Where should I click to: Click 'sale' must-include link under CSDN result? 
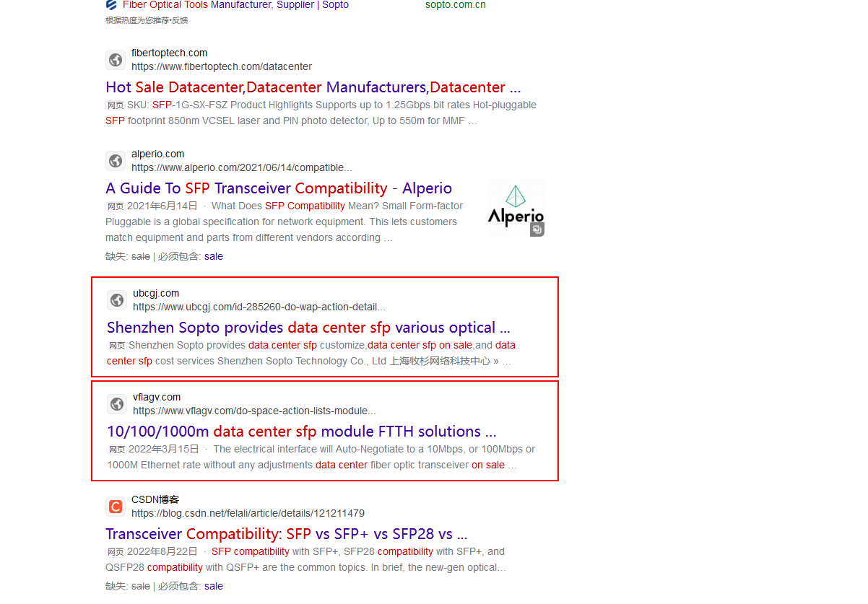point(214,586)
